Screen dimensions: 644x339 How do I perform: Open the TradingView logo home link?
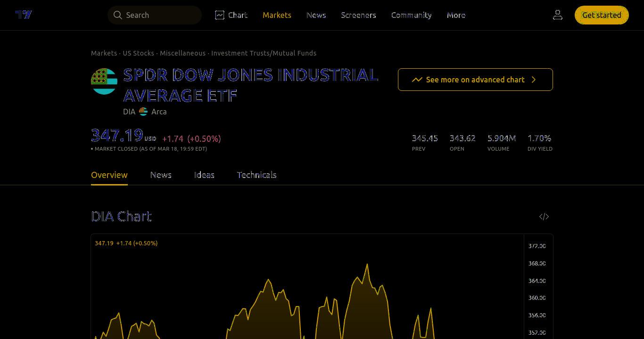(24, 15)
